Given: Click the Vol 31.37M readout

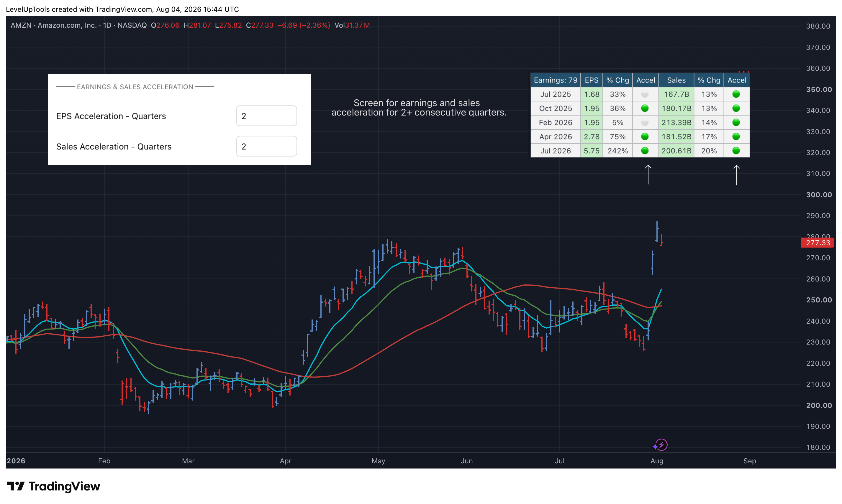Looking at the screenshot, I should pyautogui.click(x=352, y=25).
